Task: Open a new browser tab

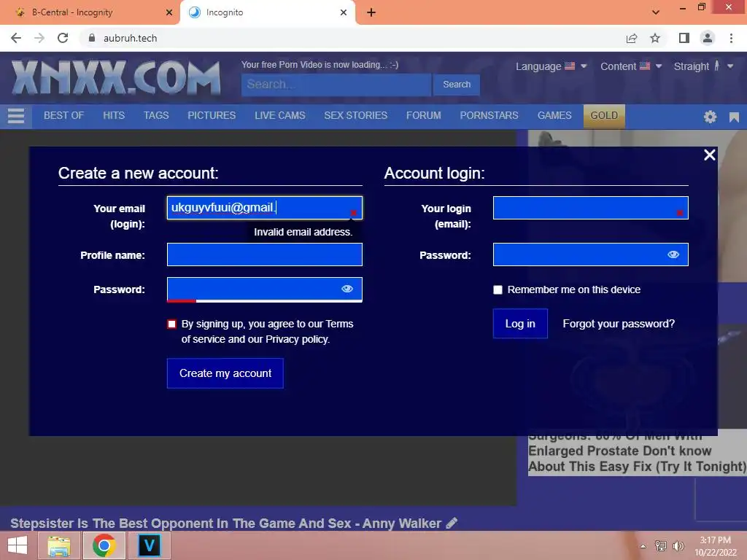Action: (x=371, y=12)
